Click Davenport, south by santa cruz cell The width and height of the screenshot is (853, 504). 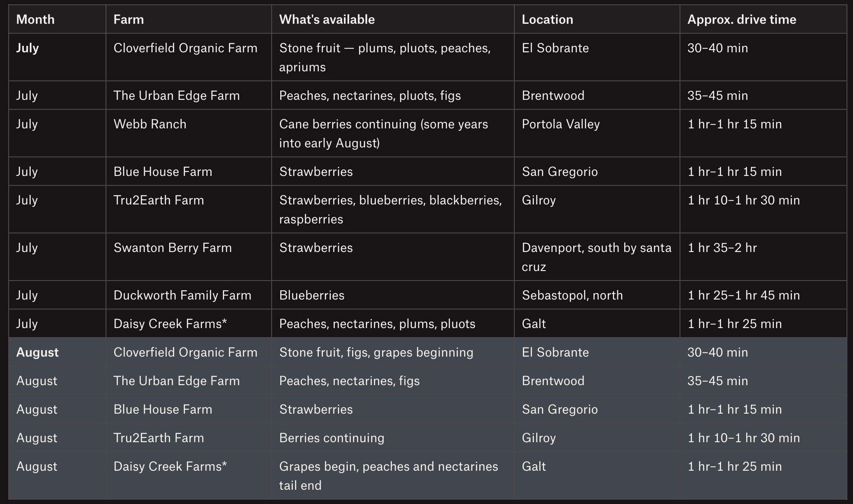tap(596, 257)
